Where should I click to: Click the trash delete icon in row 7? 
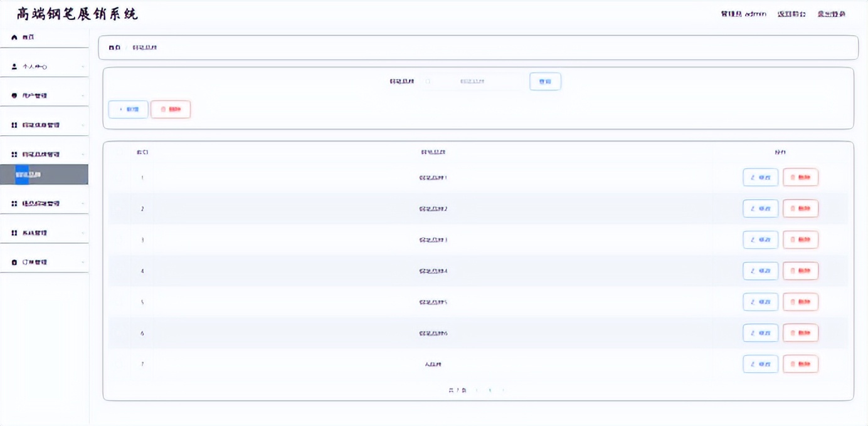[793, 365]
